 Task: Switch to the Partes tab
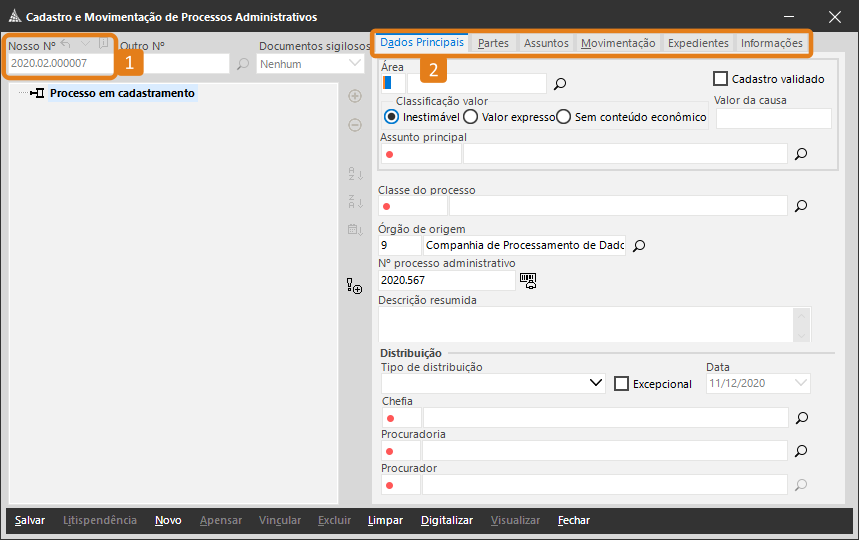(x=493, y=43)
